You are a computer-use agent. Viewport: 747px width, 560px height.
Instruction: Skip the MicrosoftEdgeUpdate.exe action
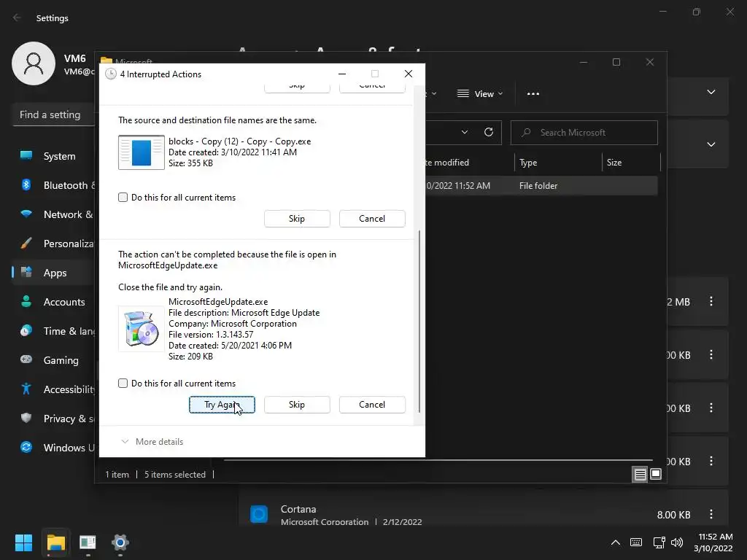[296, 404]
